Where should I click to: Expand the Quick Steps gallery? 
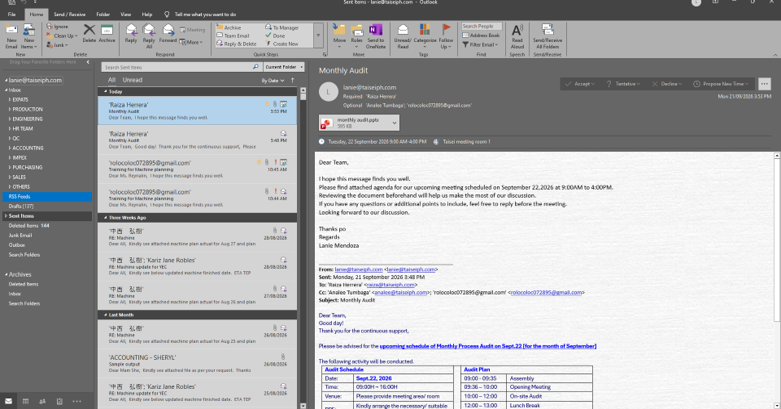coord(318,36)
